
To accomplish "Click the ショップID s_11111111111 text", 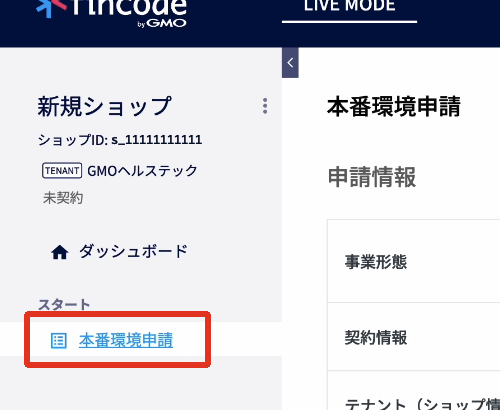I will point(120,140).
